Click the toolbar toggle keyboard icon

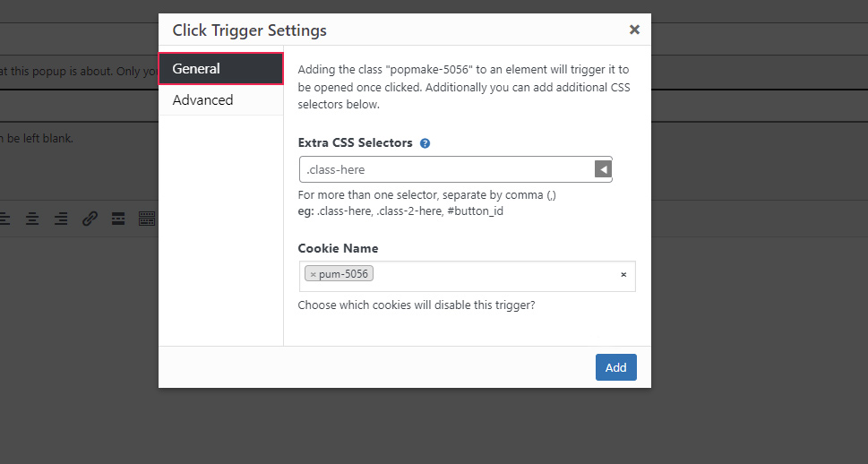click(x=147, y=219)
